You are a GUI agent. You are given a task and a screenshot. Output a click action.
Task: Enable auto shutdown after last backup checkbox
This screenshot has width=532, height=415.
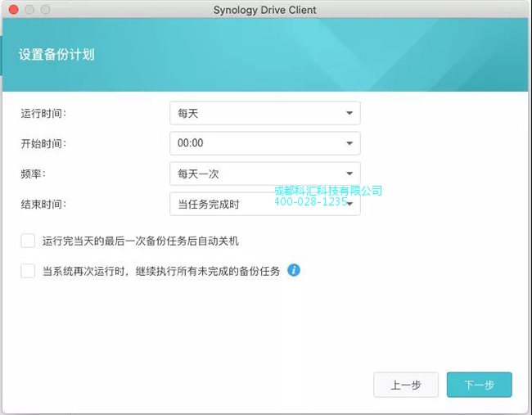click(x=28, y=241)
